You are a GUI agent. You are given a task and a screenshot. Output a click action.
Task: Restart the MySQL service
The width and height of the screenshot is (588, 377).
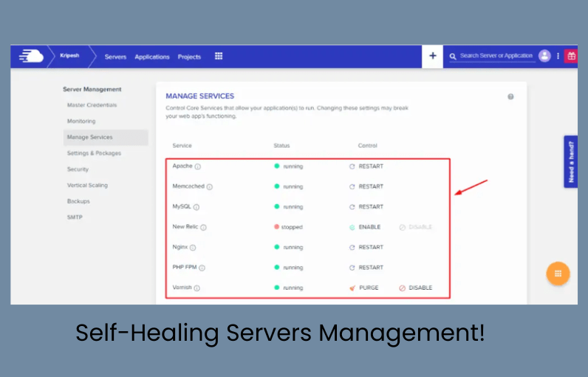tap(366, 207)
